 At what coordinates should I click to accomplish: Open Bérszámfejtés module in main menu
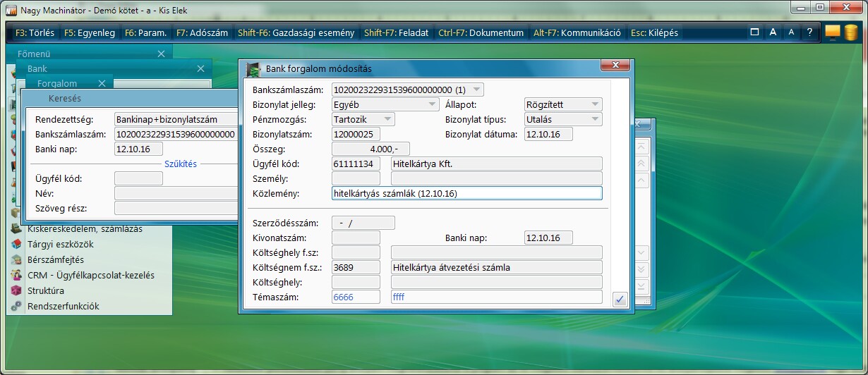click(x=55, y=259)
